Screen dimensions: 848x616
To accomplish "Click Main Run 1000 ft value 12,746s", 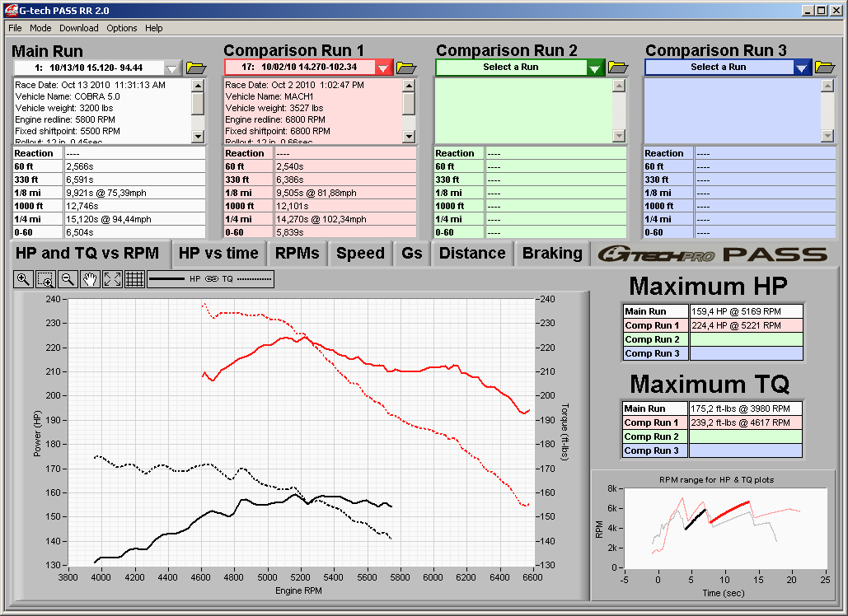I will [135, 206].
